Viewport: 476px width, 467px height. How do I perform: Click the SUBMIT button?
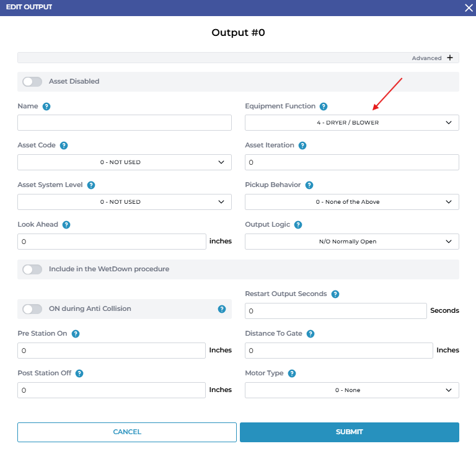pos(350,432)
